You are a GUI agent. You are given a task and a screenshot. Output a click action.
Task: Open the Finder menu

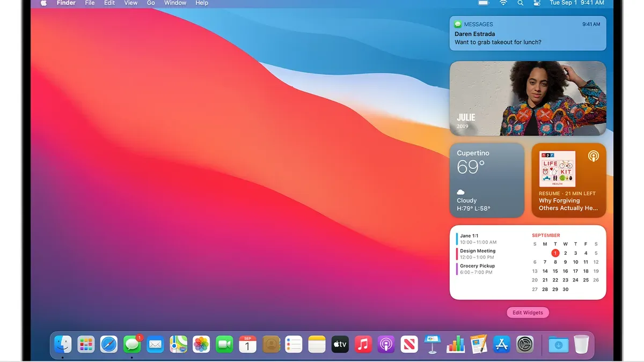pyautogui.click(x=66, y=3)
